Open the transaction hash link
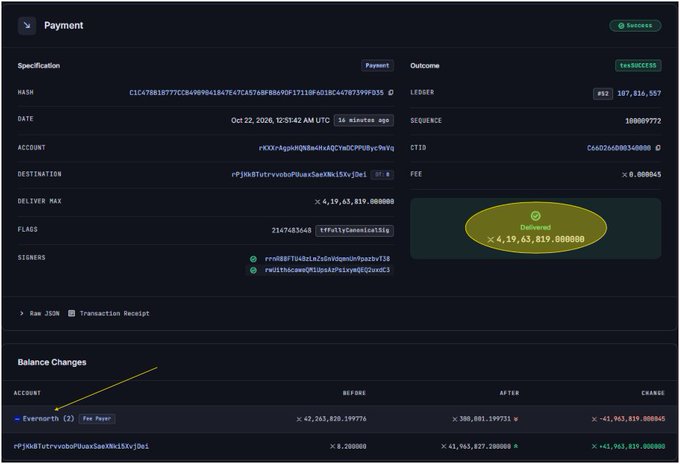This screenshot has width=680, height=464. pos(256,92)
